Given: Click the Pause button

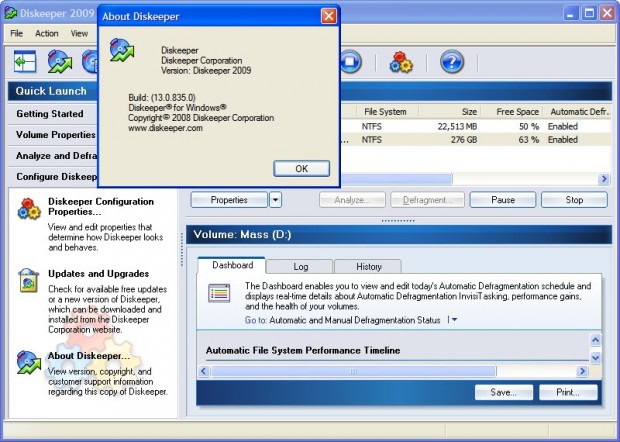Looking at the screenshot, I should (x=503, y=200).
